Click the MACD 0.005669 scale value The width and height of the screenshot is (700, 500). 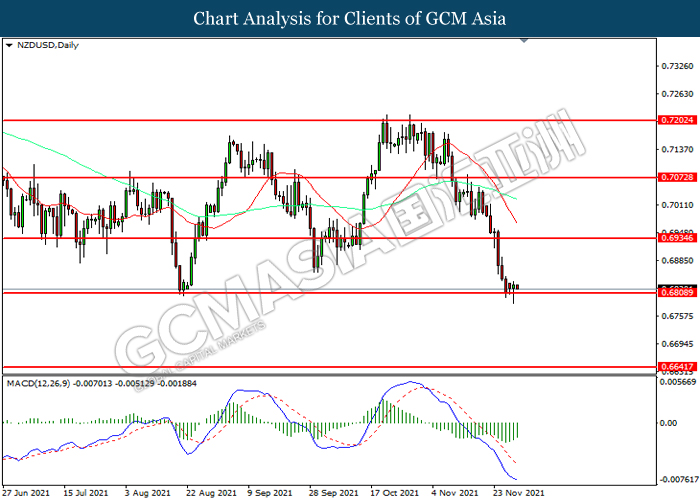[x=678, y=382]
